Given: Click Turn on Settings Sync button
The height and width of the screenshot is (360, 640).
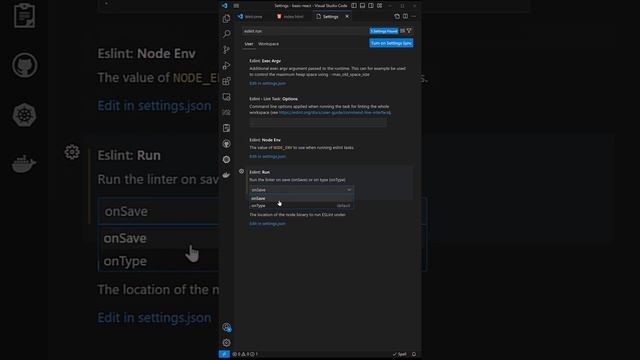Looking at the screenshot, I should tap(391, 43).
